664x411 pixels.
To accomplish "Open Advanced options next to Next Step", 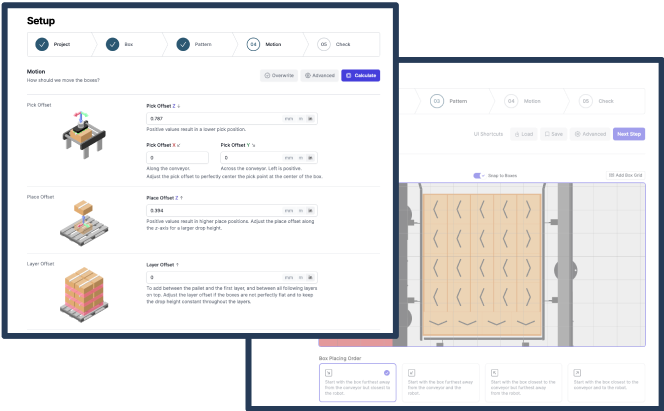I will click(590, 134).
